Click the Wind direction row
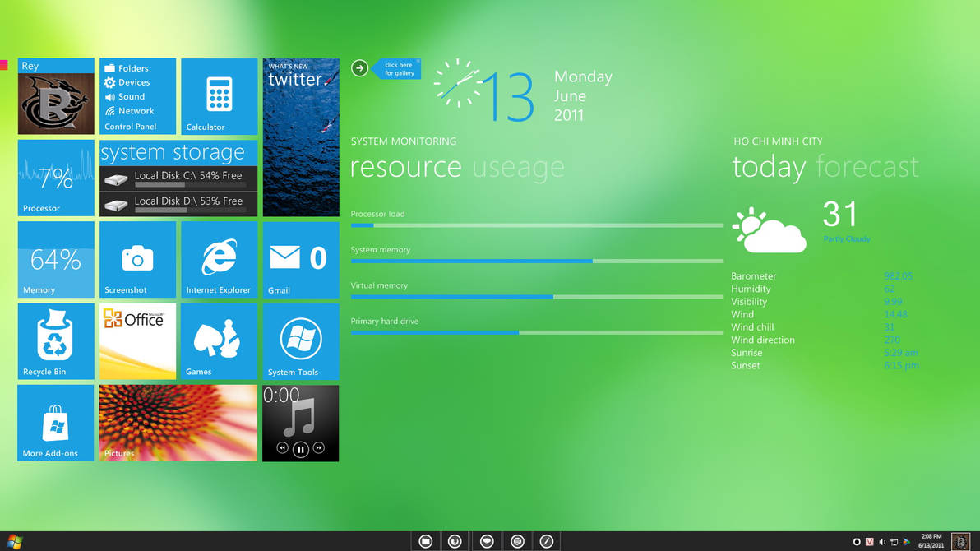 [x=816, y=340]
